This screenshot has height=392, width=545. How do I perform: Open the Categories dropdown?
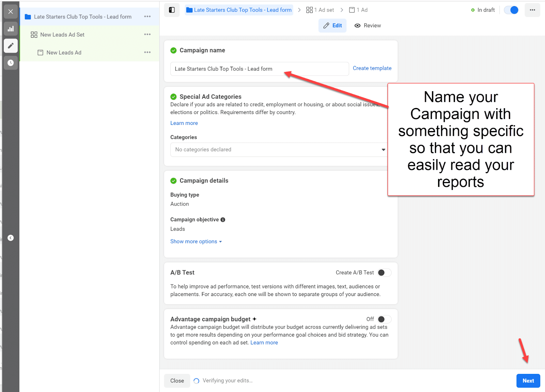coord(279,150)
